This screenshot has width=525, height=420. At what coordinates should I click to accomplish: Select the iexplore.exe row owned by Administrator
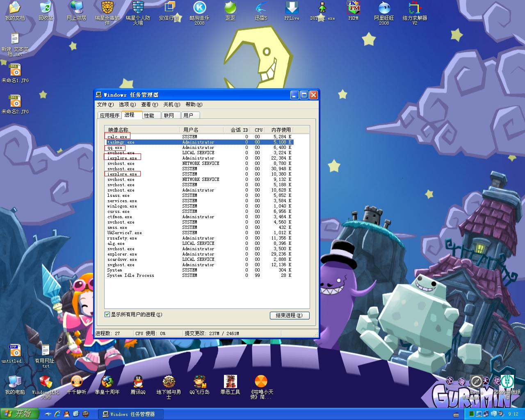point(199,158)
